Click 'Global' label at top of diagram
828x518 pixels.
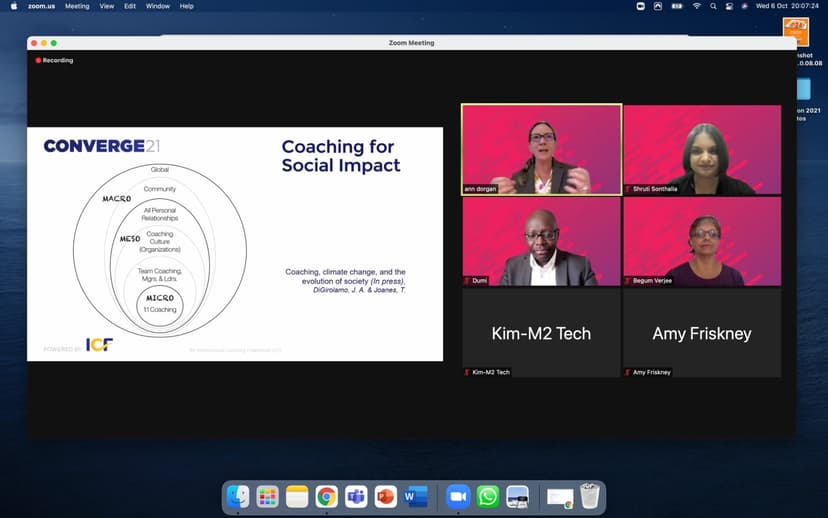(159, 169)
